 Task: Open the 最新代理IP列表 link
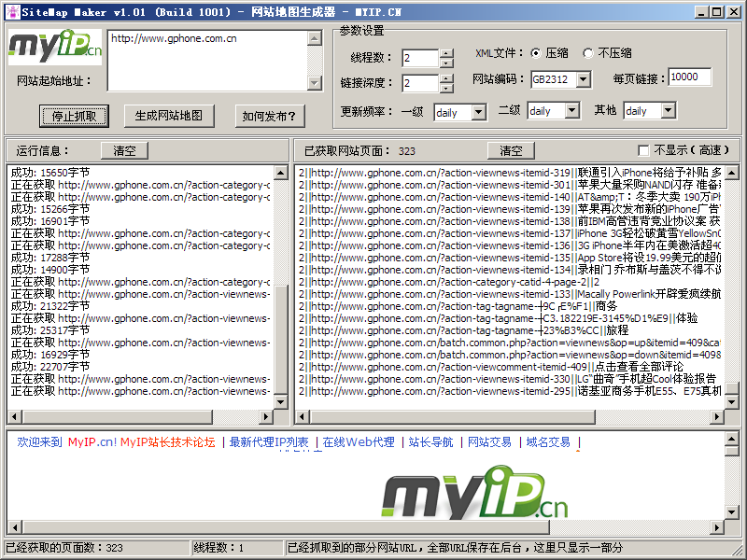click(x=269, y=442)
